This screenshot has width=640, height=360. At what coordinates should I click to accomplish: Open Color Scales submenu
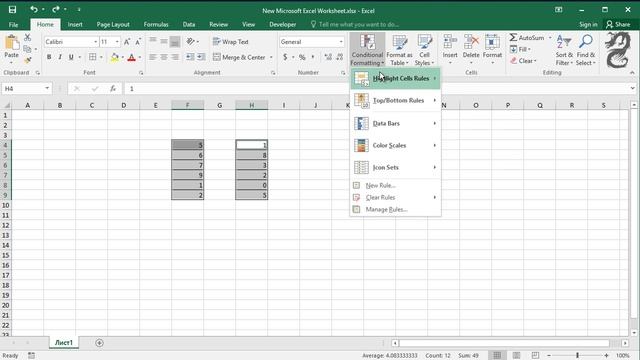pyautogui.click(x=395, y=145)
